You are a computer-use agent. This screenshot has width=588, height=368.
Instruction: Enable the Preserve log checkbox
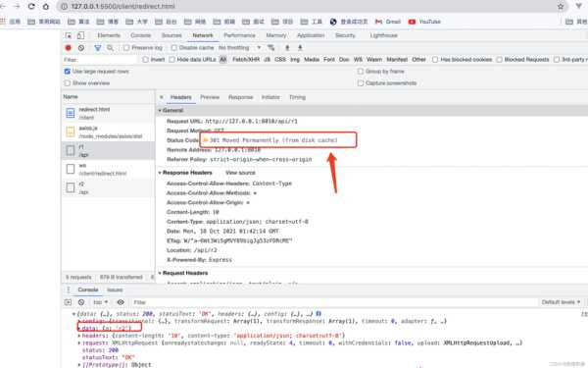click(126, 48)
